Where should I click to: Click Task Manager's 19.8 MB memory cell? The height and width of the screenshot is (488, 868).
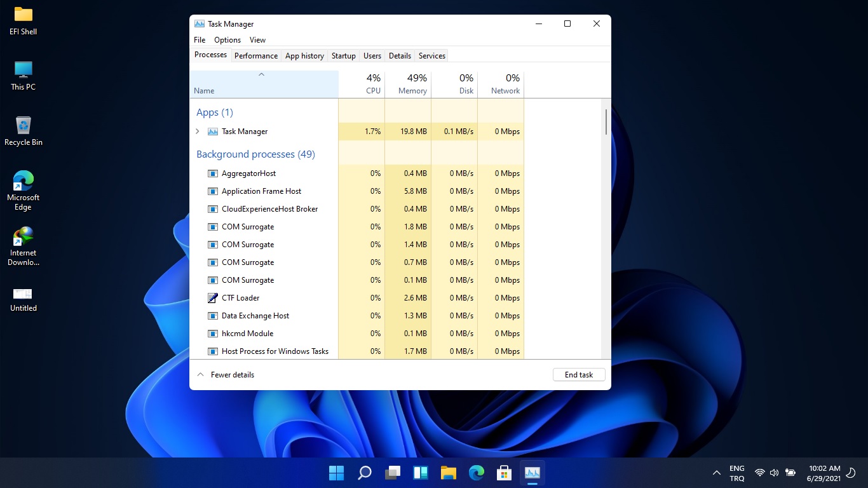(408, 132)
